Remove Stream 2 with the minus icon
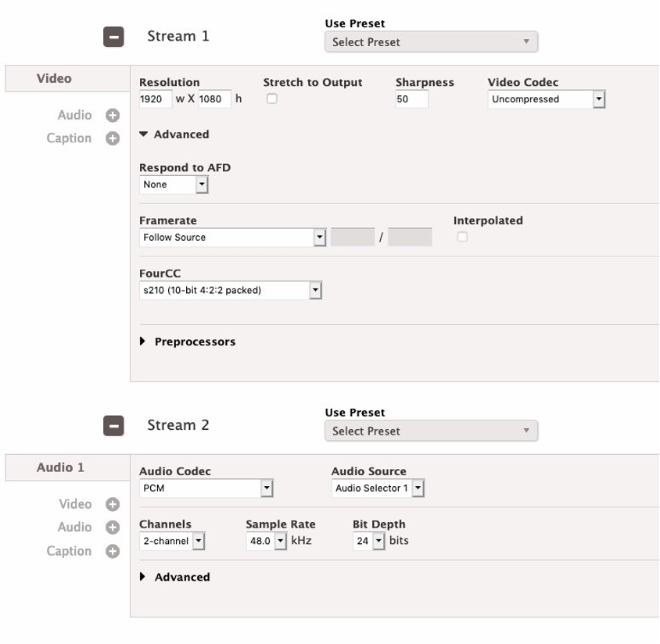Screen dimensions: 660x644 coord(113,425)
